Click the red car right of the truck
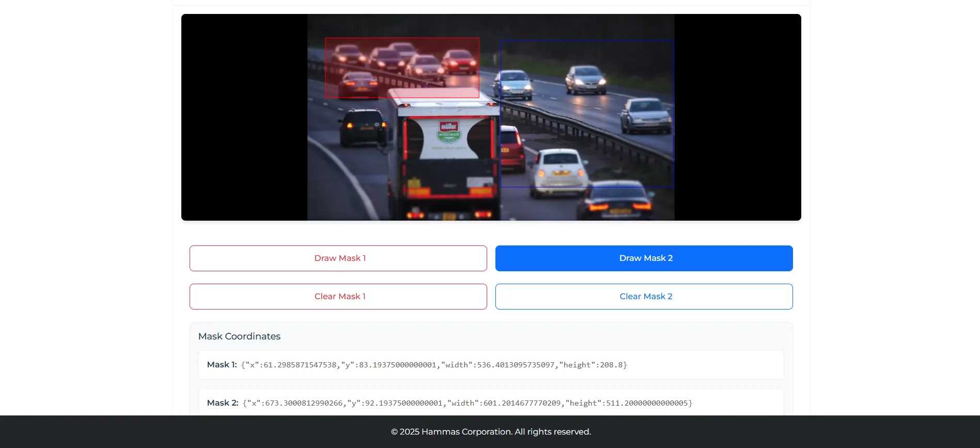980x448 pixels. 511,147
